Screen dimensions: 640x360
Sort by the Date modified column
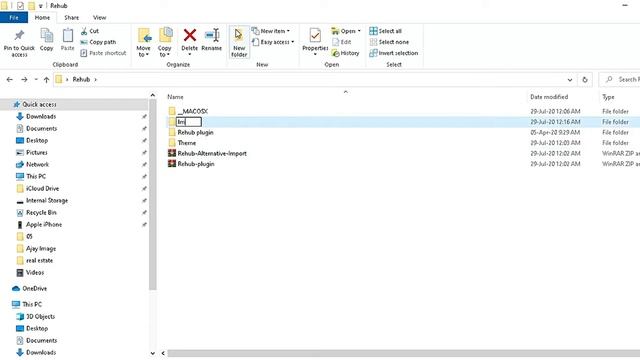click(549, 97)
